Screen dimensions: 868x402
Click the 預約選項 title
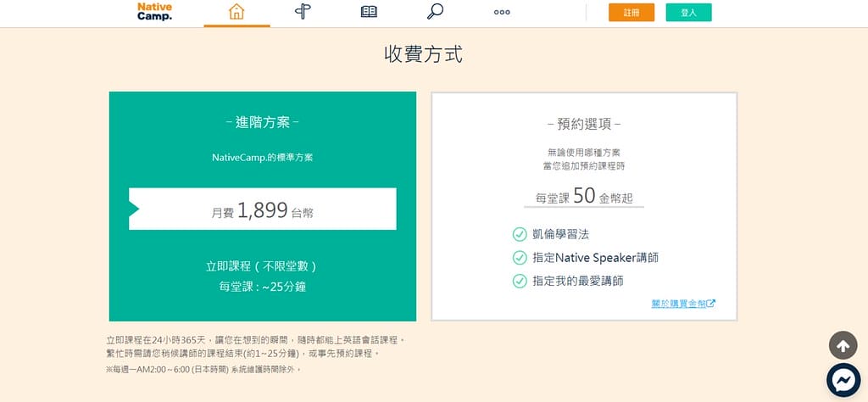coord(584,124)
